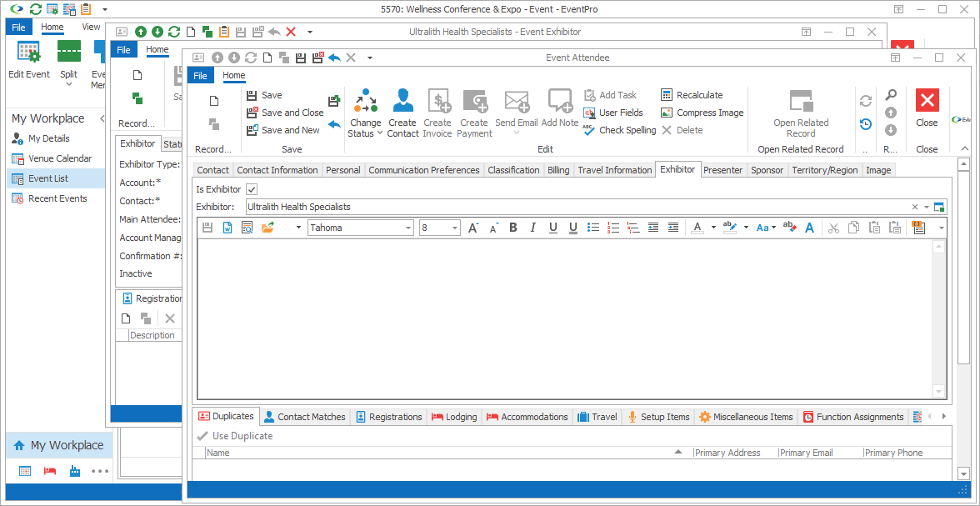Image resolution: width=980 pixels, height=506 pixels.
Task: Click the bed icon in bottom navigation bar
Action: (x=49, y=471)
